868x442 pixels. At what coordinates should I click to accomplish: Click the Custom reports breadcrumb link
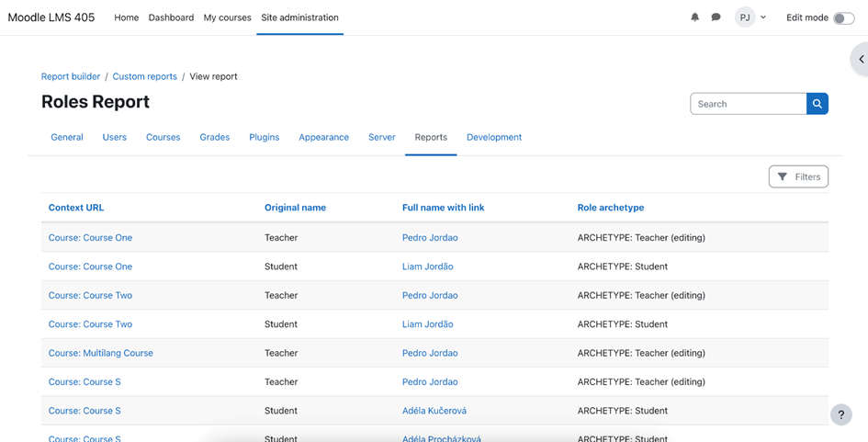[x=145, y=76]
